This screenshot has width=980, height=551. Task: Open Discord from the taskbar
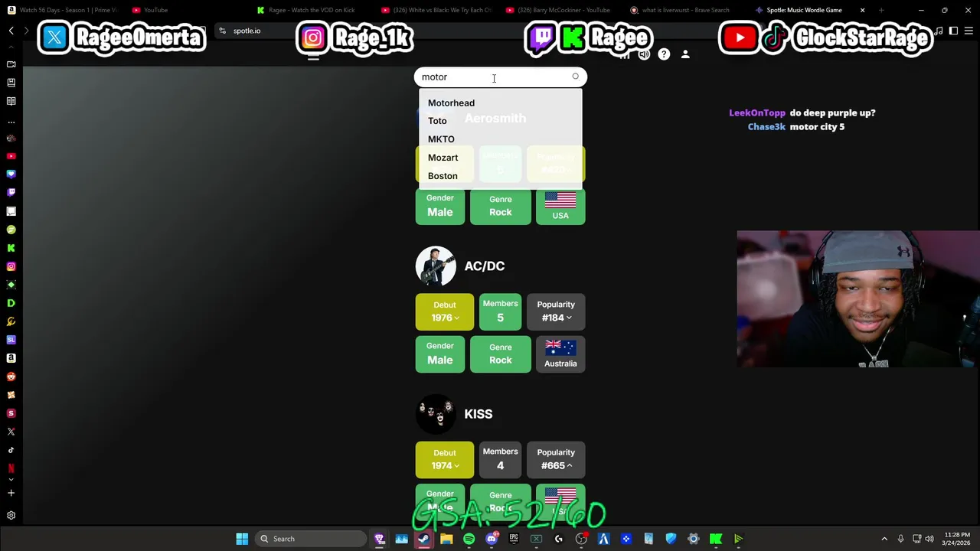(492, 539)
